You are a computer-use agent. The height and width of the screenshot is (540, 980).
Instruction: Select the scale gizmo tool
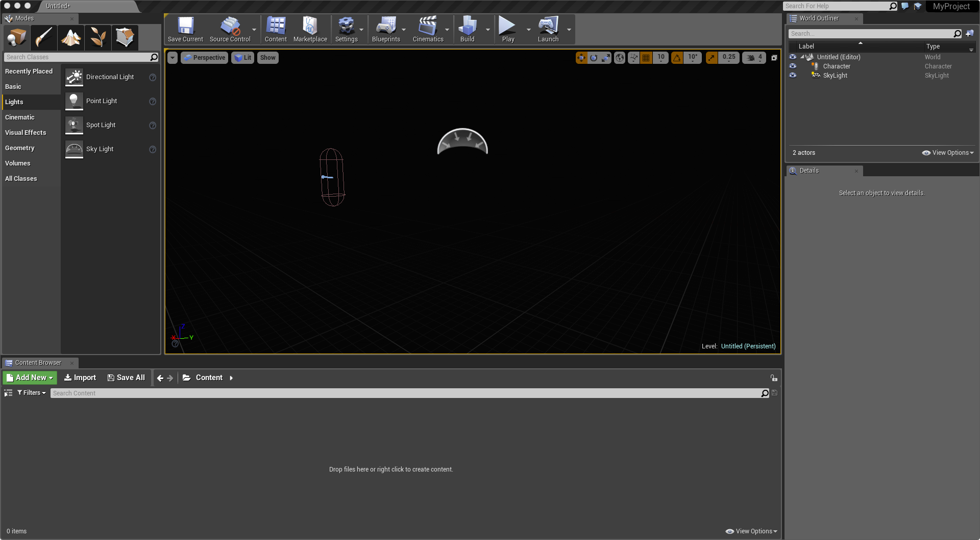[606, 58]
